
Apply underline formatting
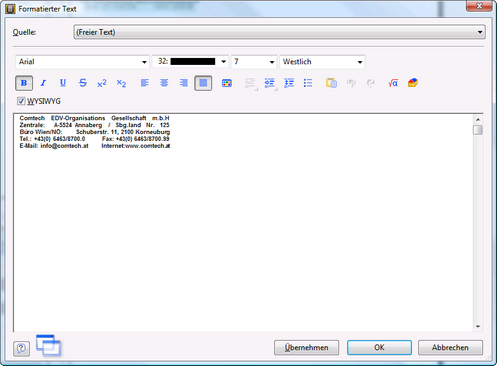coord(63,83)
